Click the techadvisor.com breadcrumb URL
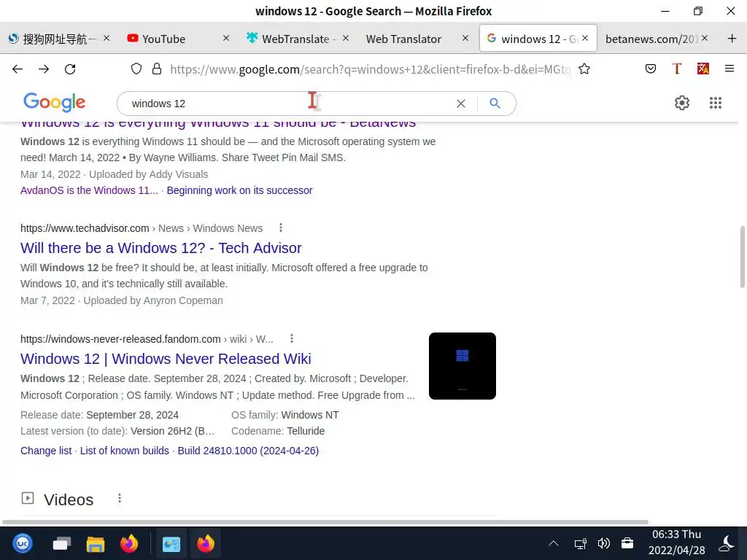747x560 pixels. (142, 228)
